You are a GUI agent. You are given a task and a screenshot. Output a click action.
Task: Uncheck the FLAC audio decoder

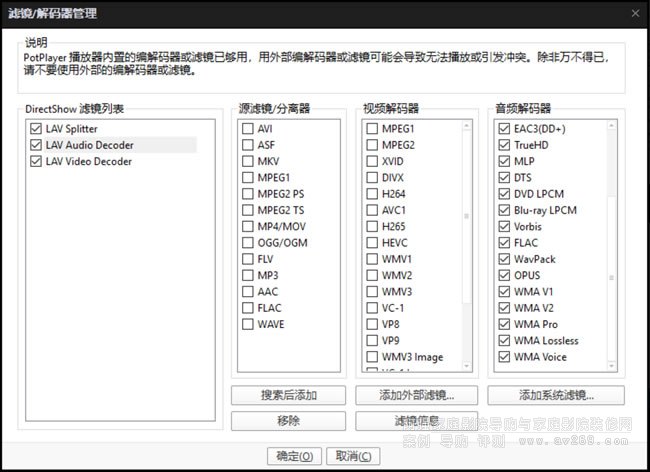pyautogui.click(x=503, y=242)
